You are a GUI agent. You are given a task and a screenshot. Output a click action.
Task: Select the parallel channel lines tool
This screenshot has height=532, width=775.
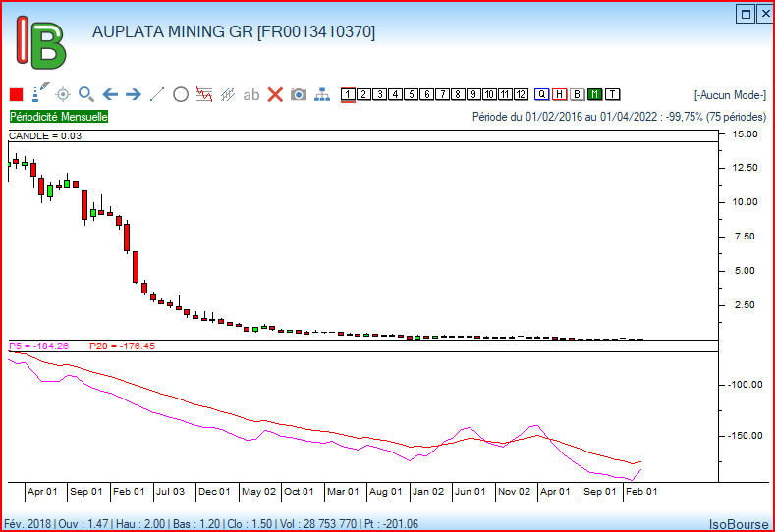point(227,94)
